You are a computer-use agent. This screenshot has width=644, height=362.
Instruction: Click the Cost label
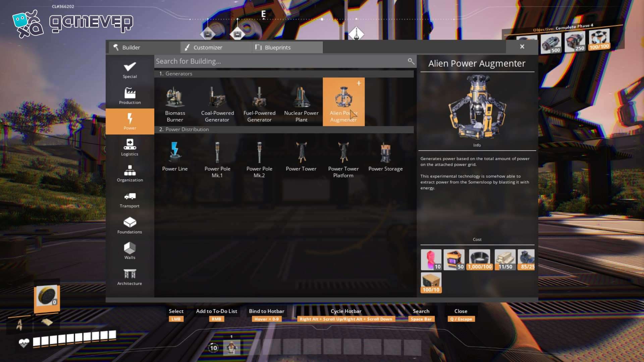point(477,239)
